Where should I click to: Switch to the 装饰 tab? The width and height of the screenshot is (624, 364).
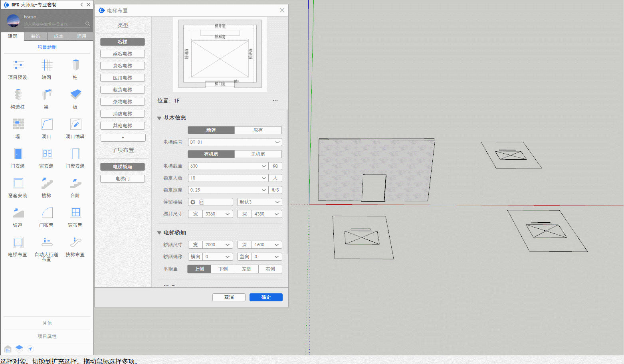point(36,36)
